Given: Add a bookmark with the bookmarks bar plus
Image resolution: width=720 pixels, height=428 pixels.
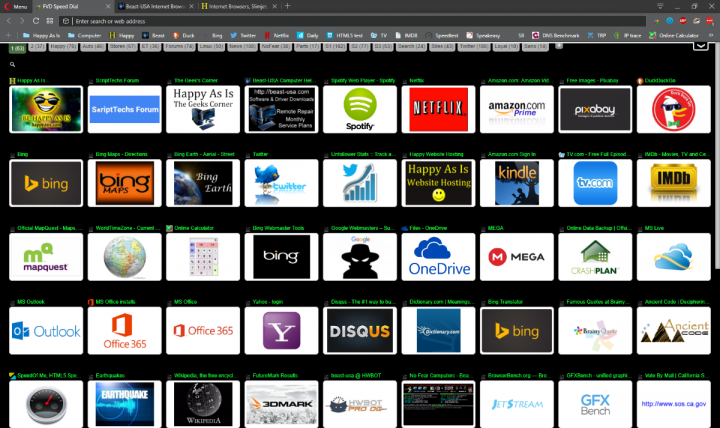Looking at the screenshot, I should tap(8, 35).
